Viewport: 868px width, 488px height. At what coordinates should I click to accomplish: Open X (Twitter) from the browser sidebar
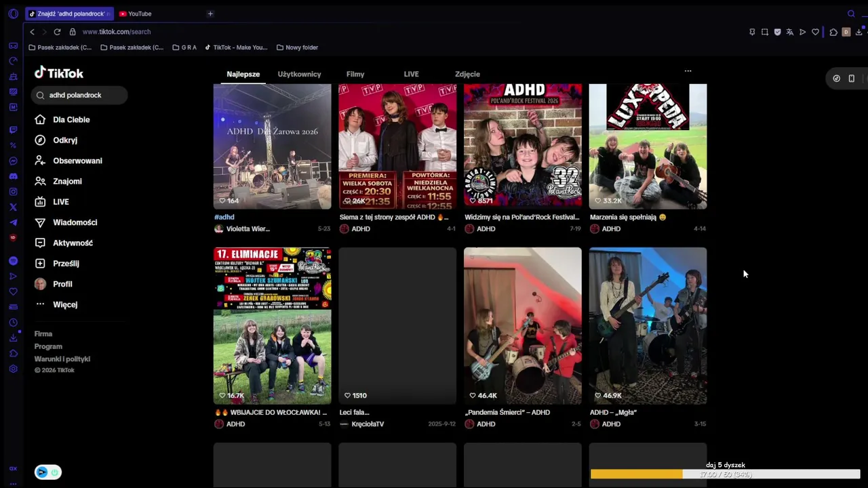[x=13, y=207]
